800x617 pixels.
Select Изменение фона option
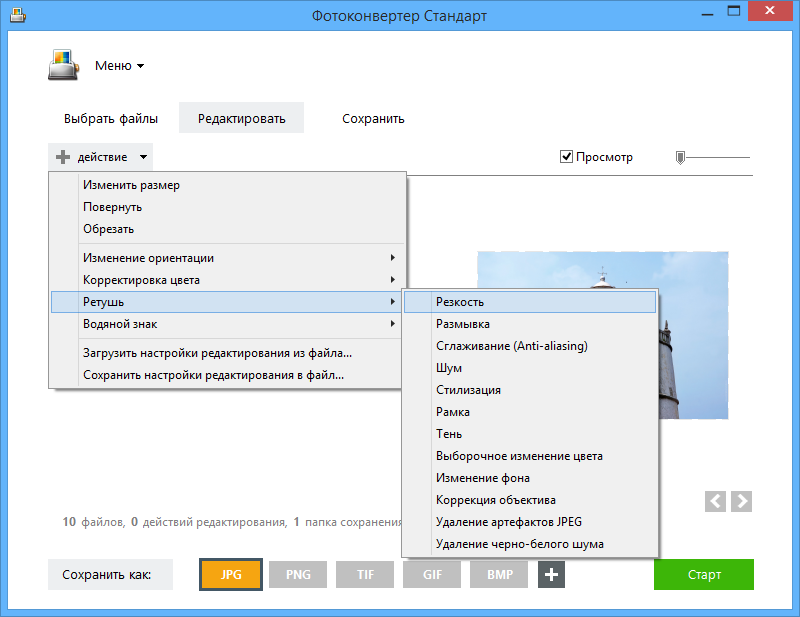[530, 478]
